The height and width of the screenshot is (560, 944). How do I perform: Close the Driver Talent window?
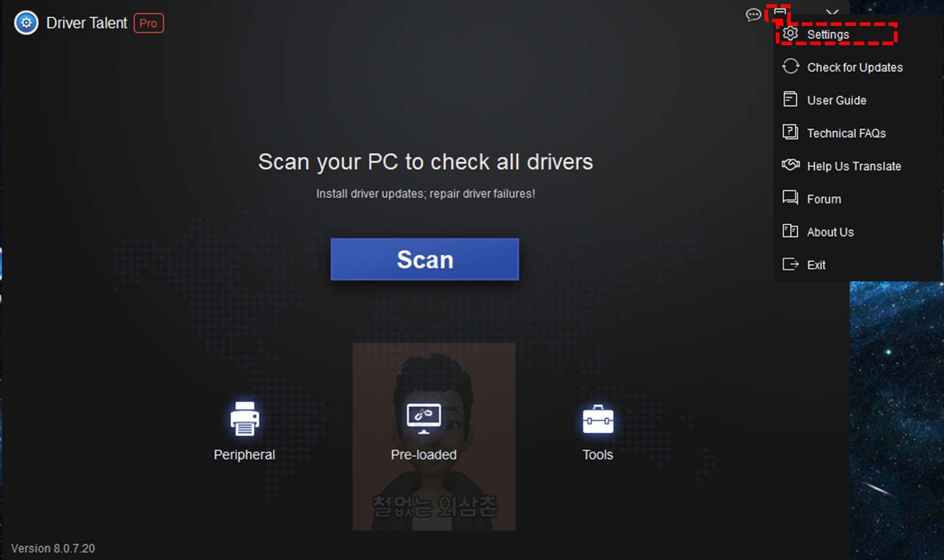[x=832, y=12]
